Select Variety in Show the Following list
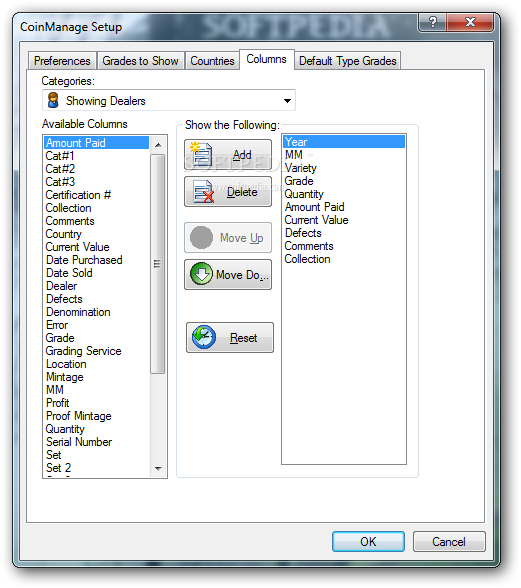Screen dimensions: 521x588 click(344, 168)
